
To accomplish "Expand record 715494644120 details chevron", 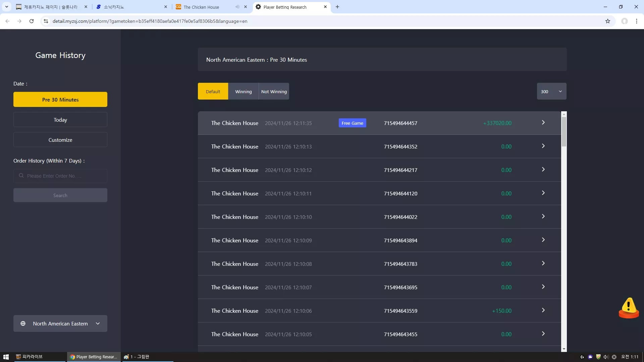I will click(x=543, y=193).
